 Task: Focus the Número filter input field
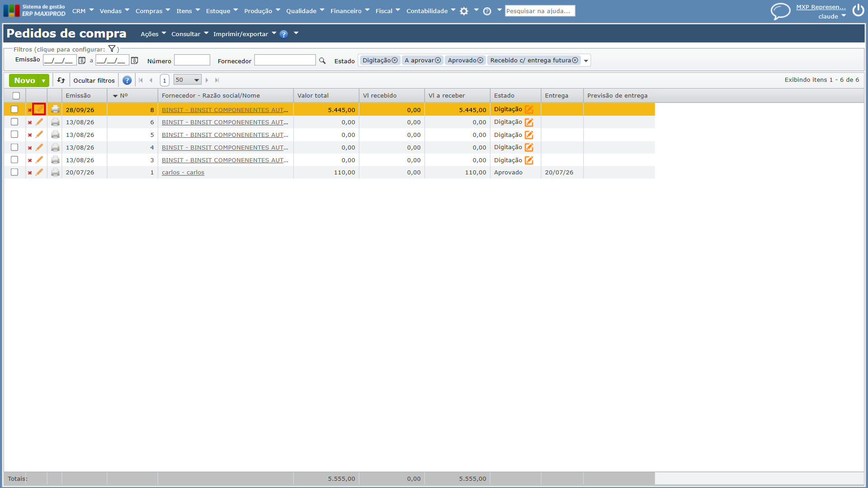point(192,60)
